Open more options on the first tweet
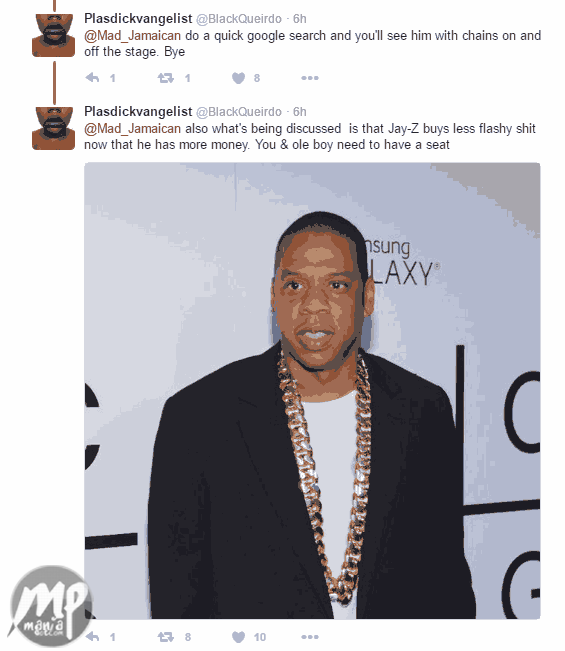 click(310, 78)
